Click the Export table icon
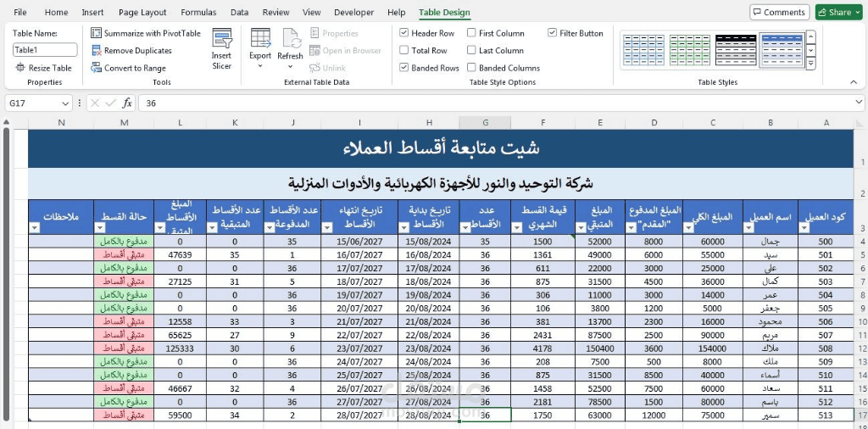Viewport: 868px width, 429px height. 260,38
